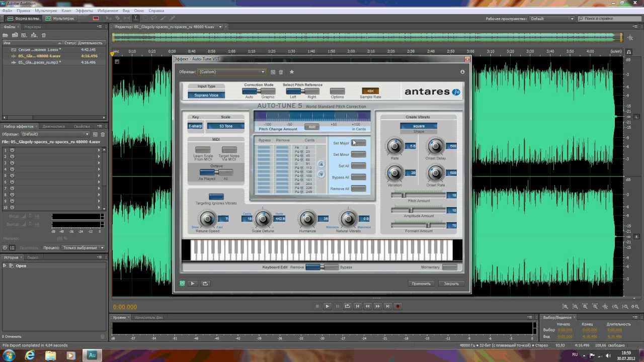Toggle loop preview in effect dialog

pos(205,284)
